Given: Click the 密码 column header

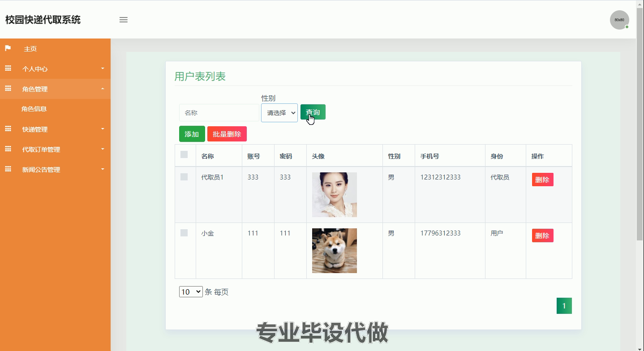Looking at the screenshot, I should [286, 156].
